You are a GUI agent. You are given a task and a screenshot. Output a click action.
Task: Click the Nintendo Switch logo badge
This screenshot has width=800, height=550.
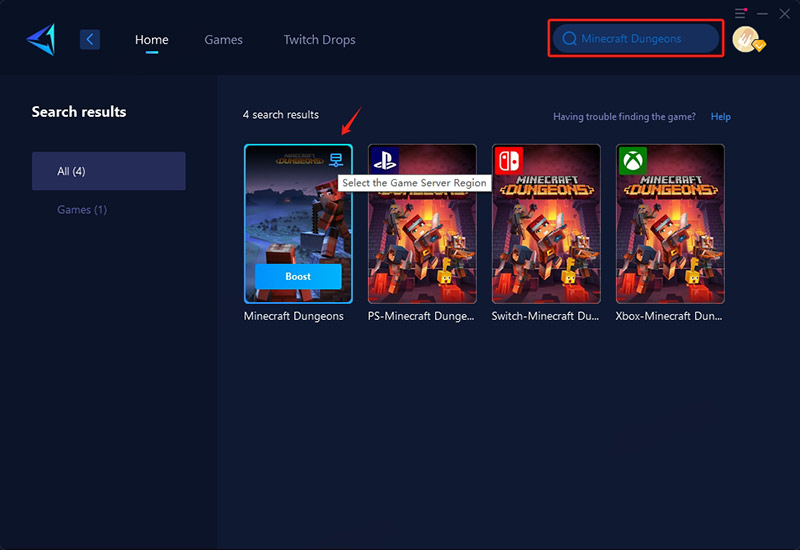509,160
